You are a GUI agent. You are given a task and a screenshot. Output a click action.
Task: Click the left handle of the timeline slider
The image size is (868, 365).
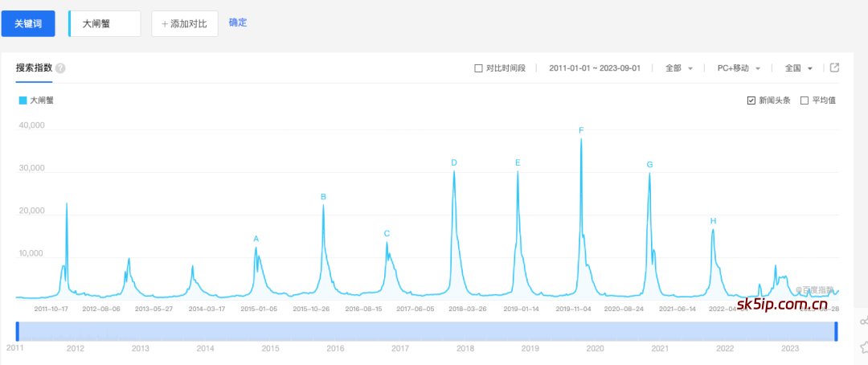[17, 330]
